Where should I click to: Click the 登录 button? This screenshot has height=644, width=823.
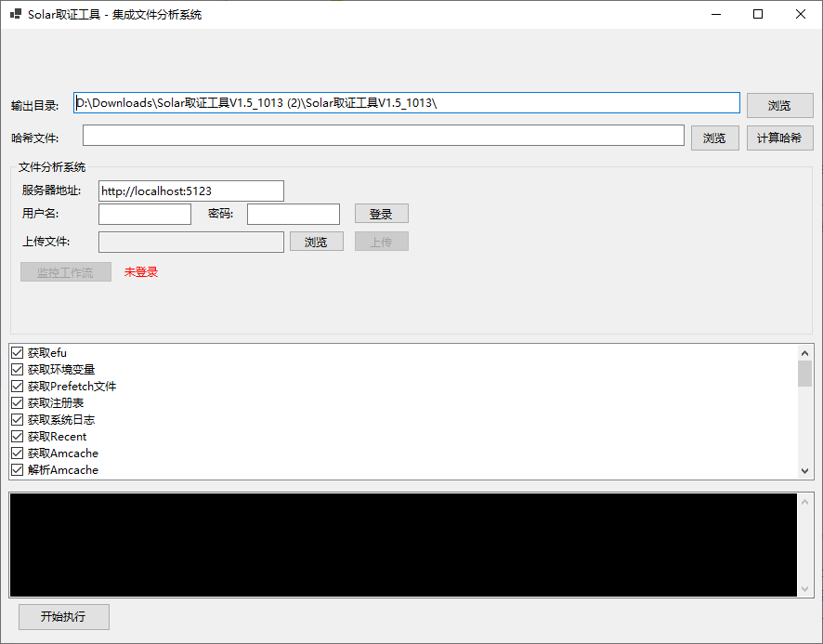[x=381, y=214]
